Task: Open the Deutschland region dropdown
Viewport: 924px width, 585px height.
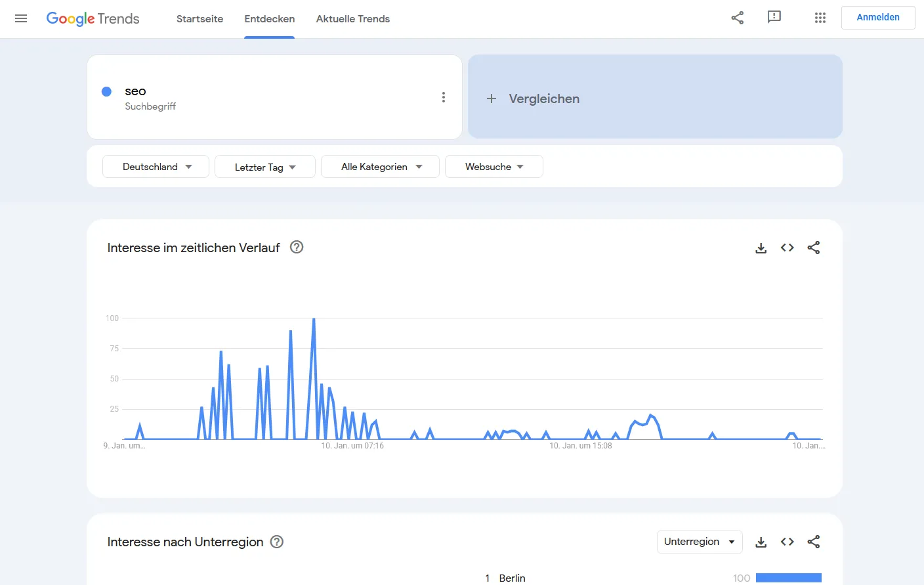Action: pos(155,166)
